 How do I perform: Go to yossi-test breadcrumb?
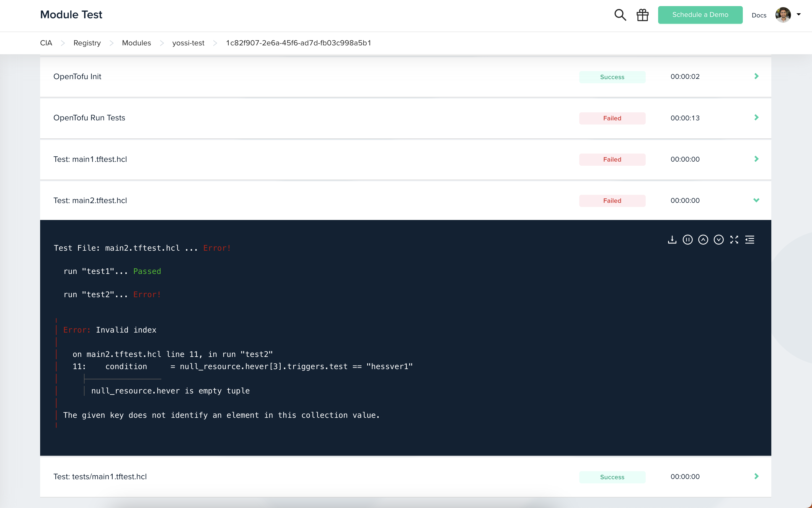pos(188,43)
